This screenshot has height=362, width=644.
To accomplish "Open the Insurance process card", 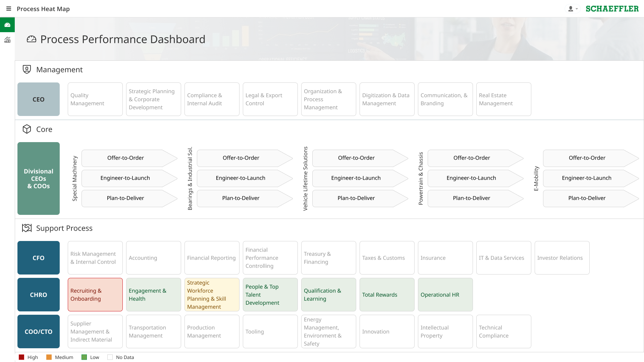I will click(x=445, y=258).
